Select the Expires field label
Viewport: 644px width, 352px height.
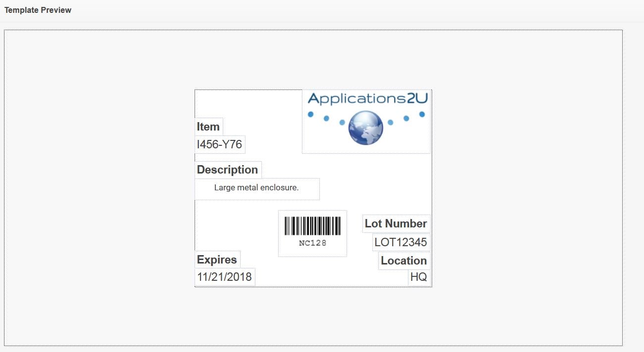(x=216, y=259)
